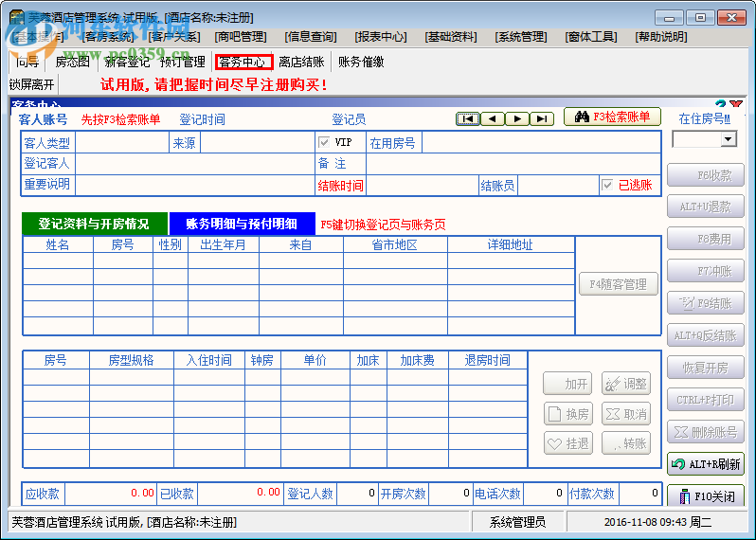Viewport: 756px width, 540px height.
Task: Open the 报表中心 menu
Action: (381, 37)
